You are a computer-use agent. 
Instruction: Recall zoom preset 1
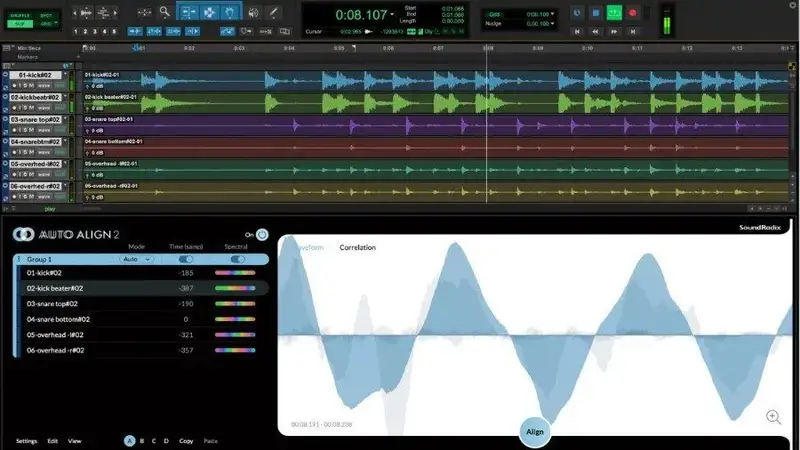[76, 32]
